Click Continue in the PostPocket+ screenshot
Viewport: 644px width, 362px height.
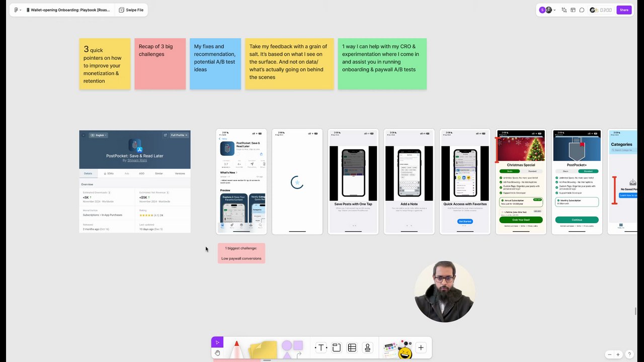pyautogui.click(x=577, y=220)
